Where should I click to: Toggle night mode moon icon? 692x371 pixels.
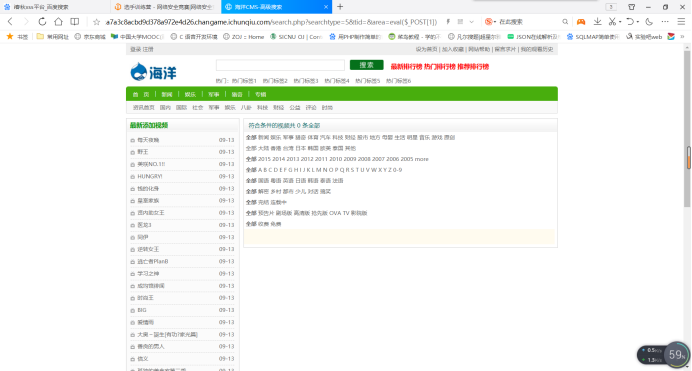649,22
